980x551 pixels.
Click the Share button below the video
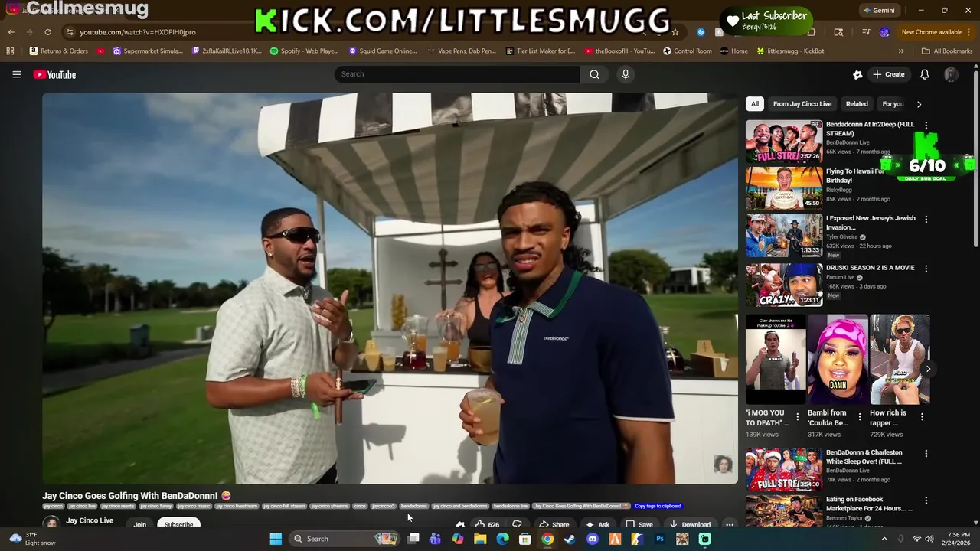pyautogui.click(x=554, y=524)
